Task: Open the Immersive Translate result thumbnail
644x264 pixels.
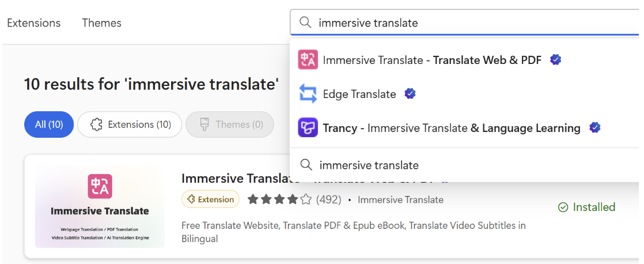Action: (x=100, y=206)
